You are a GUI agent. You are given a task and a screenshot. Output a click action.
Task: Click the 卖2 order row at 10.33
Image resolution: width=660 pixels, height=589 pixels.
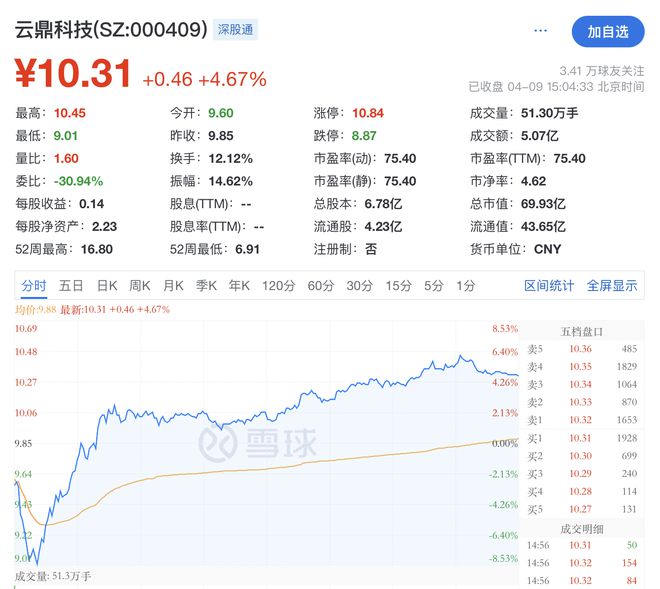click(x=582, y=402)
